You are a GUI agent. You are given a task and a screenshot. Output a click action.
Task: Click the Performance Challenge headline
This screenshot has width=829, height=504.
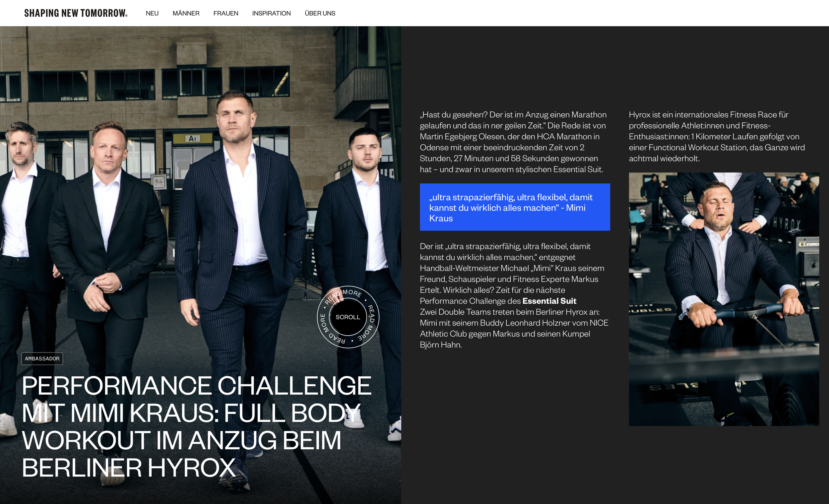[x=197, y=427]
